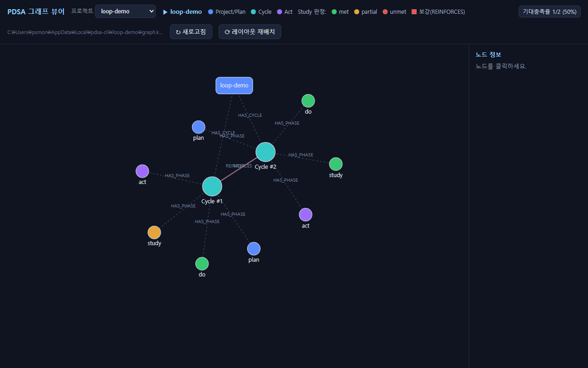Click the unmet red legend dot

pos(385,12)
